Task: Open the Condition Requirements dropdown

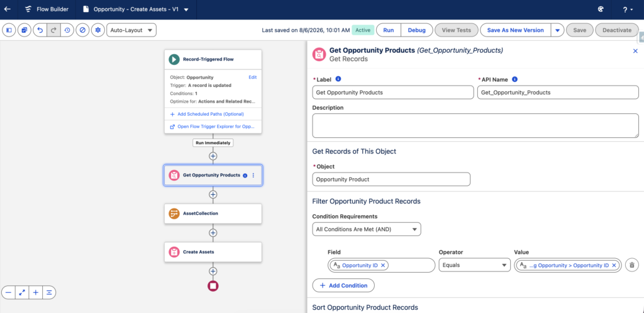Action: tap(367, 229)
